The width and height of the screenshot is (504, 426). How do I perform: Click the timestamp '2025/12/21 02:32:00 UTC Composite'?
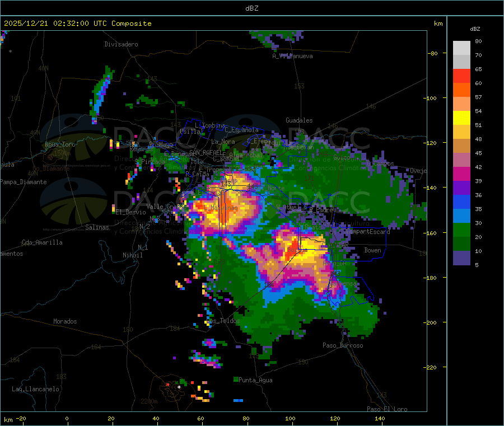[x=77, y=24]
